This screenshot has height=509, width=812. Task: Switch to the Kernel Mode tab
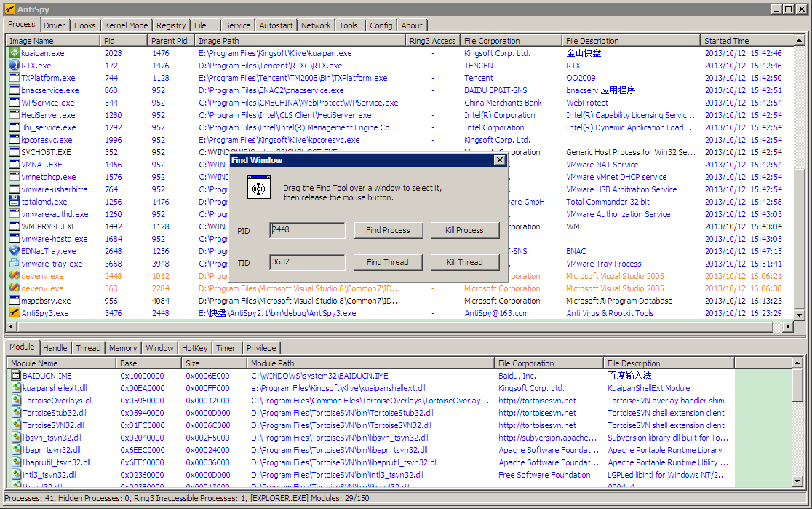coord(126,25)
